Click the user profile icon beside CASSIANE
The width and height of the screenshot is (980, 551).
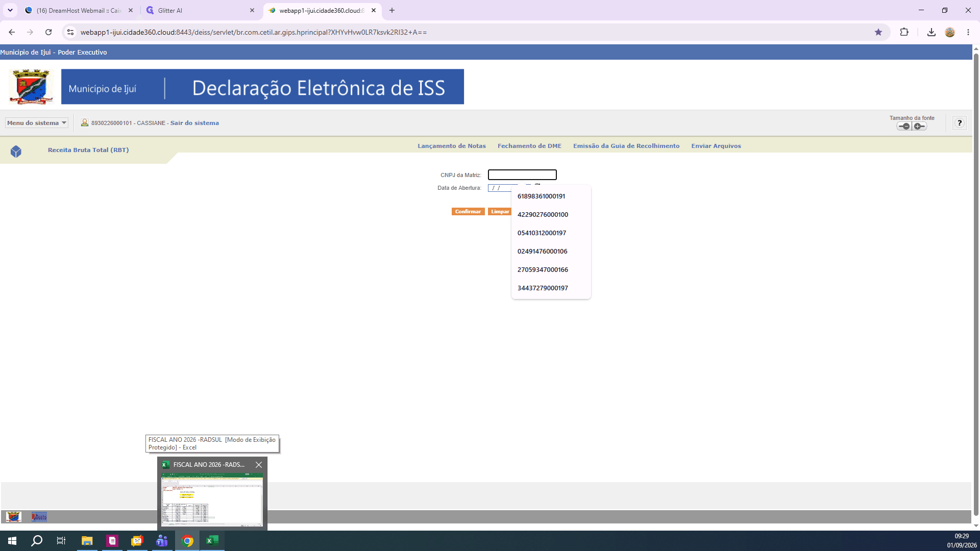pyautogui.click(x=85, y=122)
